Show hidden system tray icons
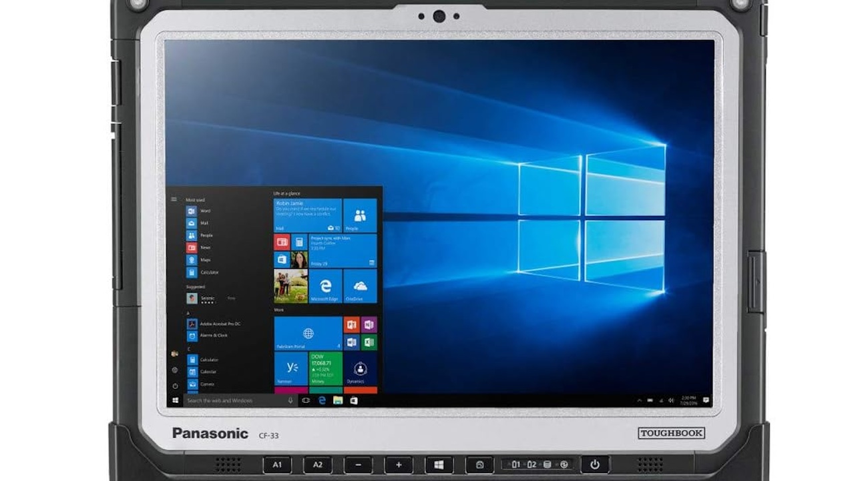This screenshot has height=481, width=868. point(639,400)
